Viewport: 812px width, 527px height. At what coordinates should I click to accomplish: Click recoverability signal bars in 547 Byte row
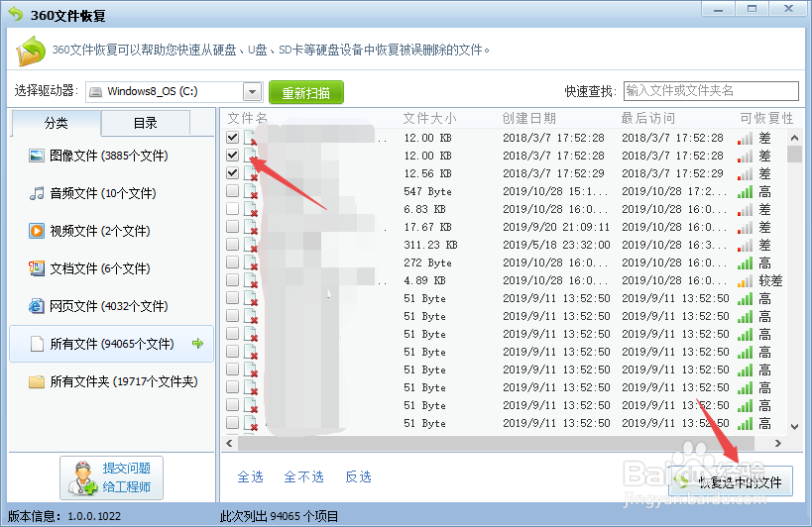746,192
